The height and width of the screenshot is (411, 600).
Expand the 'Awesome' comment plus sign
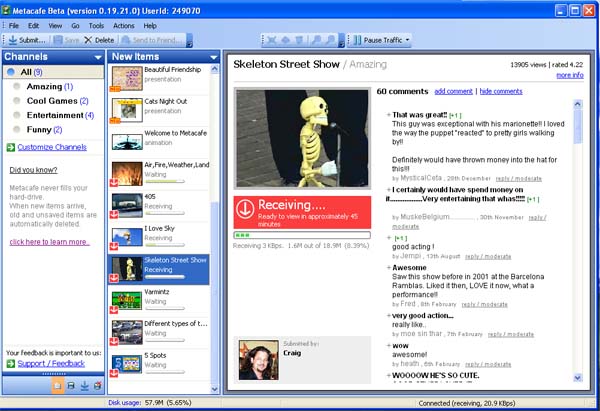(x=388, y=267)
